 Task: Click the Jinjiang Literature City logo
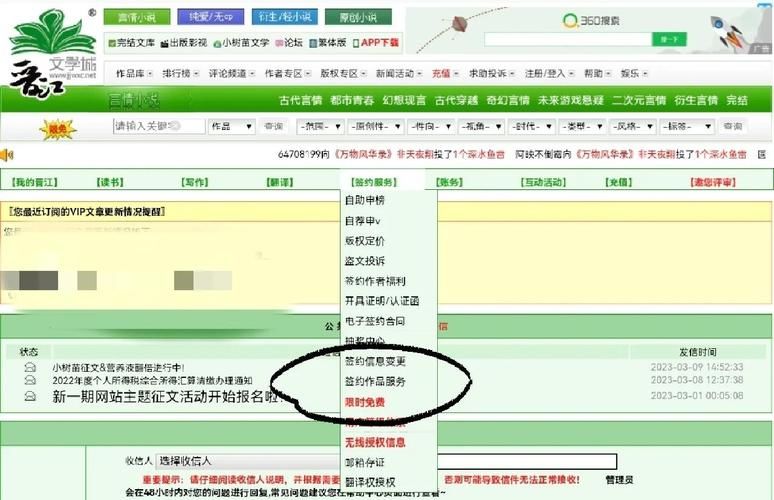pos(53,52)
